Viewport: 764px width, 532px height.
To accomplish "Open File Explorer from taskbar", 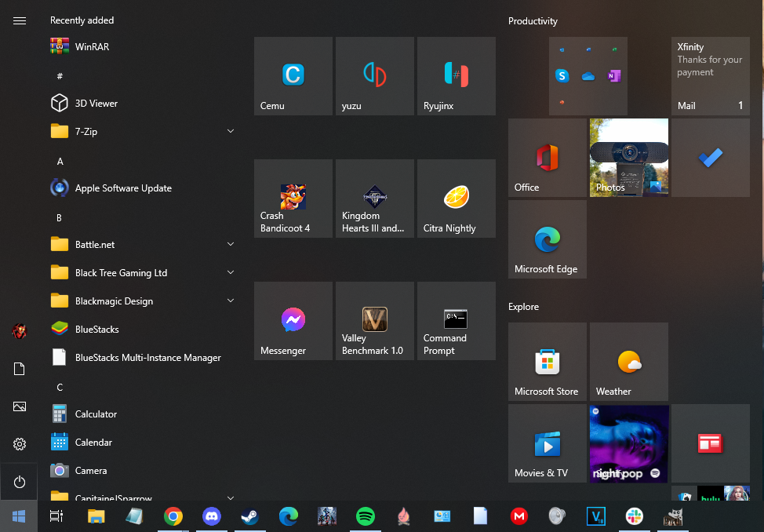I will point(96,516).
